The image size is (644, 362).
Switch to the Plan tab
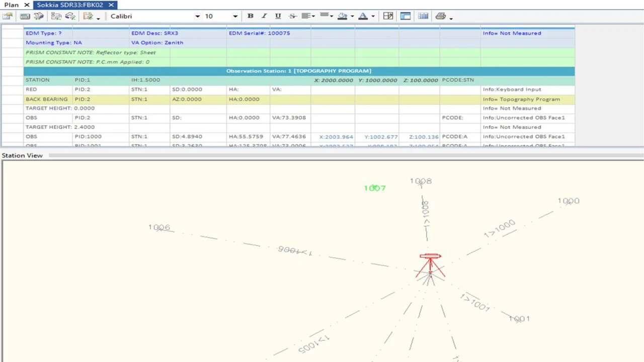[12, 5]
